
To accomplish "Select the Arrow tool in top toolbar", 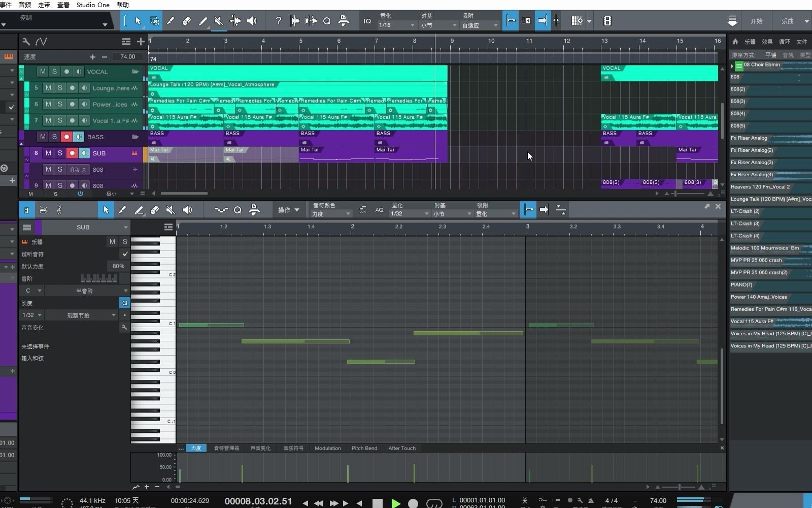I will pyautogui.click(x=138, y=21).
